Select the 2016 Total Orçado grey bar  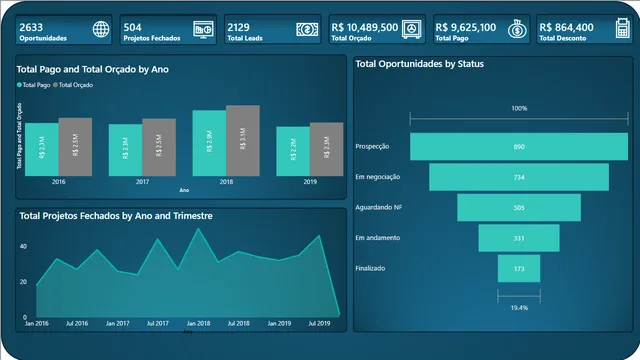pyautogui.click(x=75, y=147)
